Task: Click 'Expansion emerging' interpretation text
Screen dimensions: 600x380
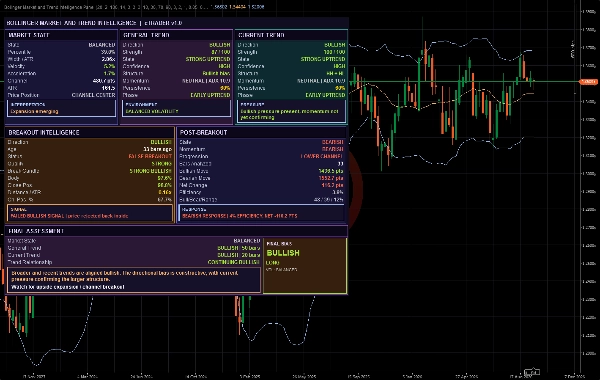Action: click(x=34, y=111)
